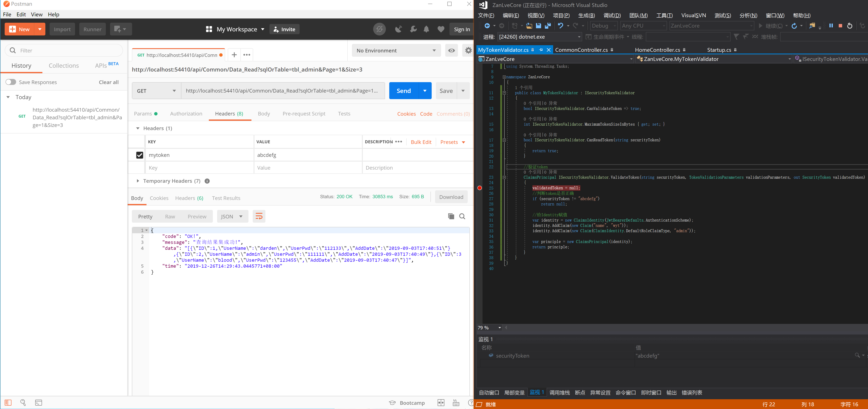Open the Save button dropdown arrow

pyautogui.click(x=463, y=91)
